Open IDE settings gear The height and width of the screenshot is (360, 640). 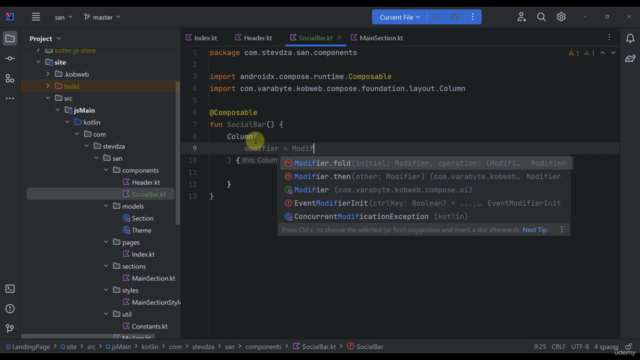[x=561, y=17]
